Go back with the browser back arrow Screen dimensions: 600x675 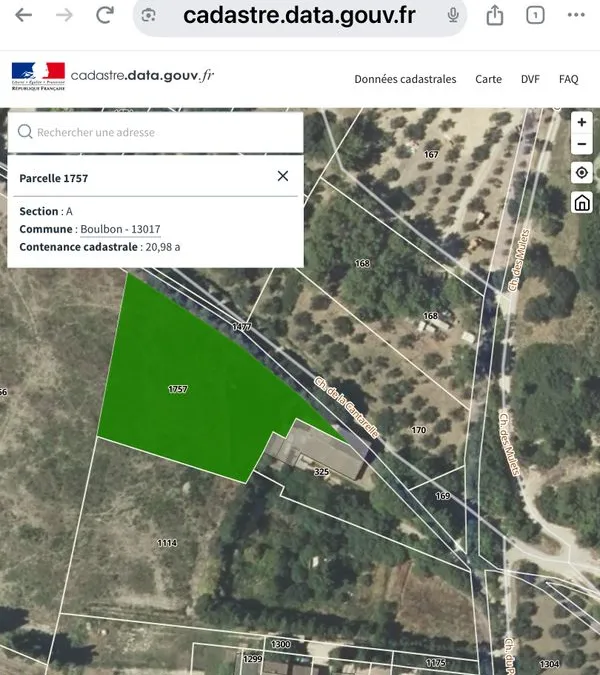[23, 15]
